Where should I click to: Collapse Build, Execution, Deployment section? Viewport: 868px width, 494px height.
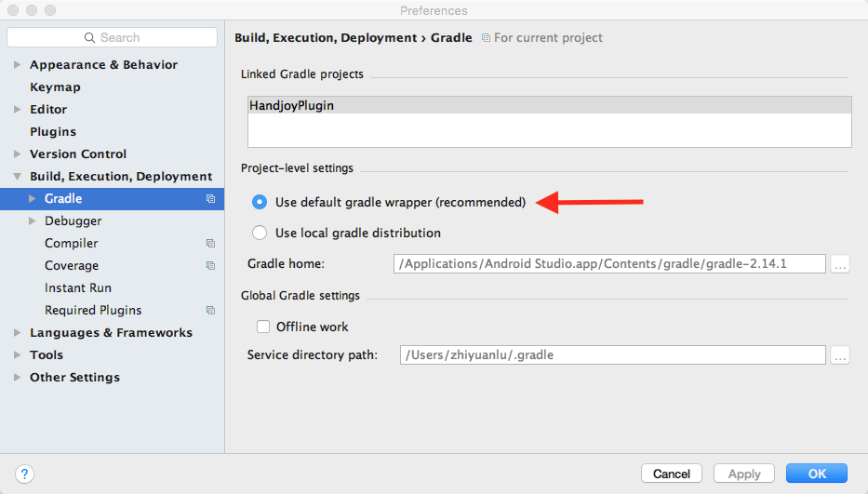(17, 177)
